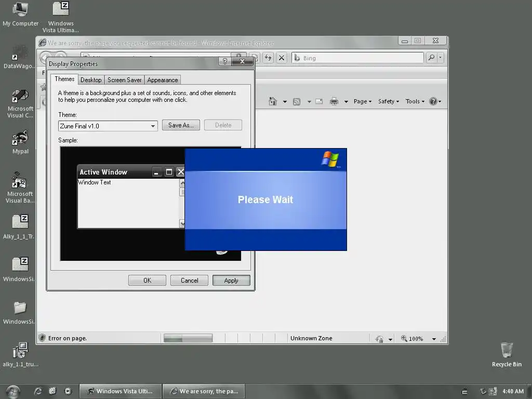Click the IE popup blocker status icon
Image resolution: width=532 pixels, height=399 pixels.
[379, 339]
